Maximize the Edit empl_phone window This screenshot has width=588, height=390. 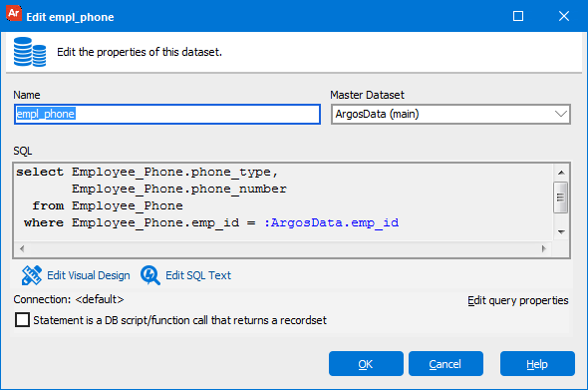[x=518, y=16]
